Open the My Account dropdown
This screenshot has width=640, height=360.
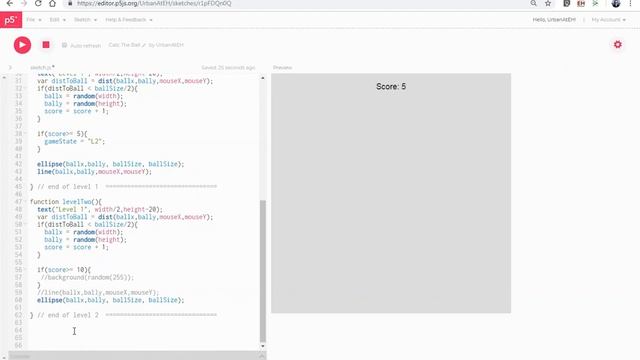608,20
